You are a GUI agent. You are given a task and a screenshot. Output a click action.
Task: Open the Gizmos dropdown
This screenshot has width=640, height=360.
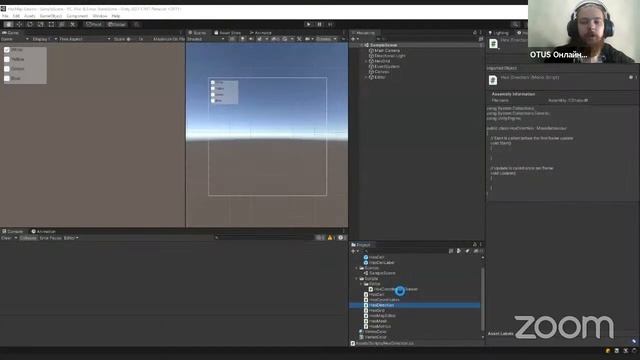click(326, 39)
